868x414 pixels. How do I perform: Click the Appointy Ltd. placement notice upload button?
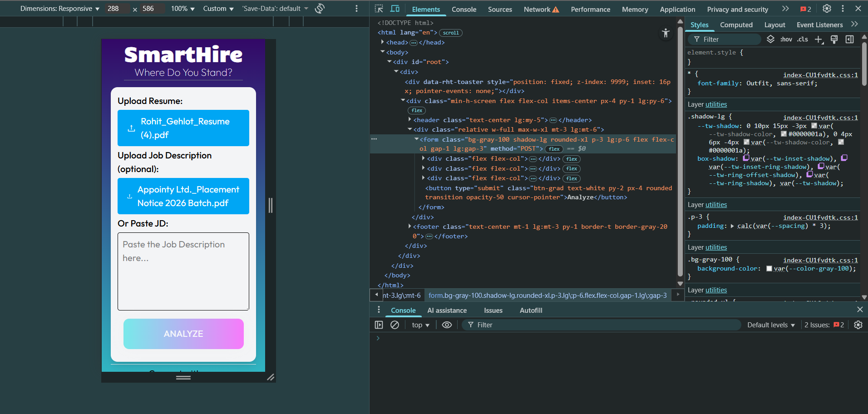[183, 196]
